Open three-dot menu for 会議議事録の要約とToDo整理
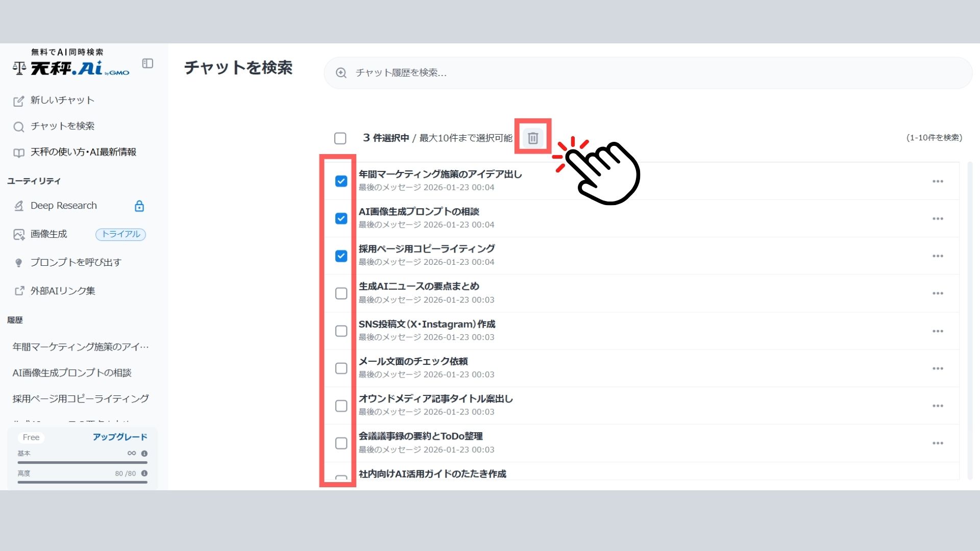Viewport: 980px width, 551px height. (x=937, y=443)
